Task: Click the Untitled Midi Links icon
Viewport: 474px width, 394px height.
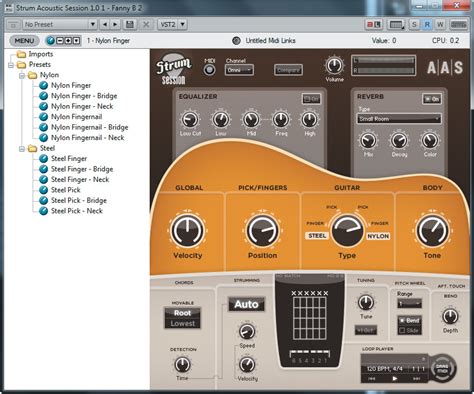Action: click(x=236, y=41)
